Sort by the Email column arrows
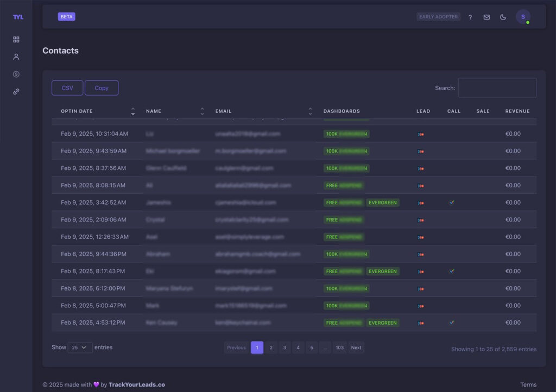 [x=310, y=111]
